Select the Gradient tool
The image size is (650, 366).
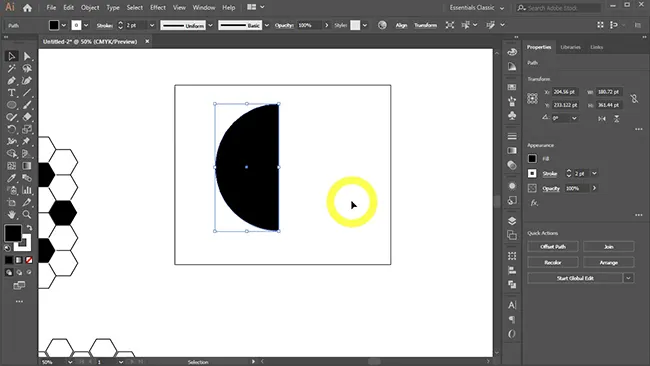(27, 166)
